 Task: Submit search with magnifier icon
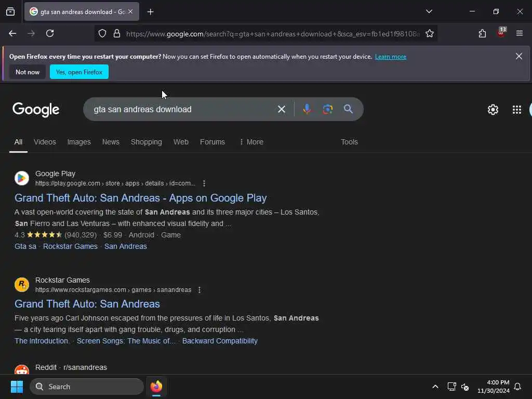[348, 109]
